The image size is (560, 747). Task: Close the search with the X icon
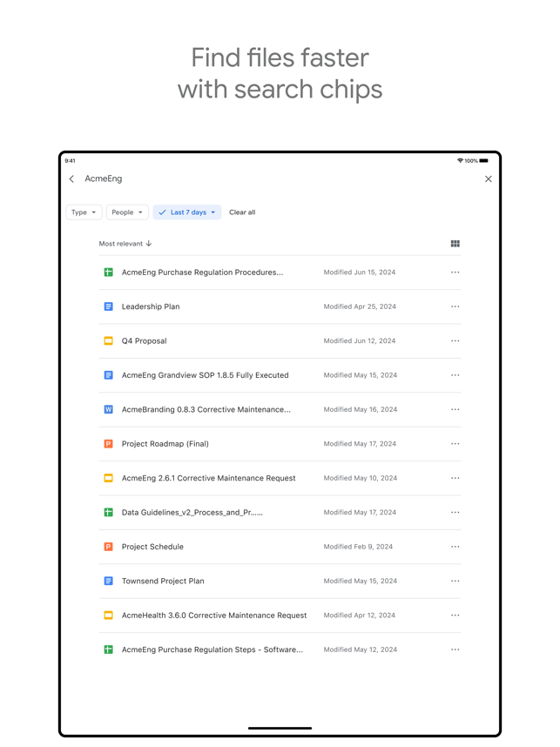[488, 179]
